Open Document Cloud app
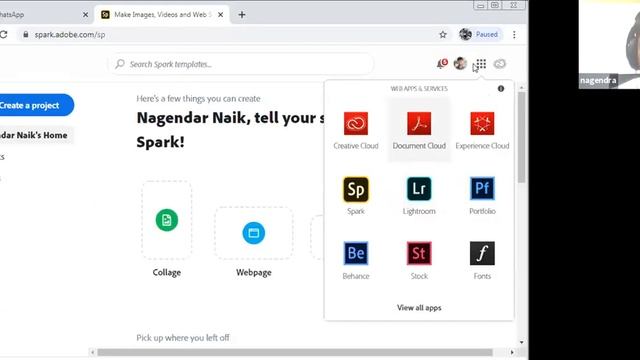This screenshot has height=360, width=640. (419, 130)
